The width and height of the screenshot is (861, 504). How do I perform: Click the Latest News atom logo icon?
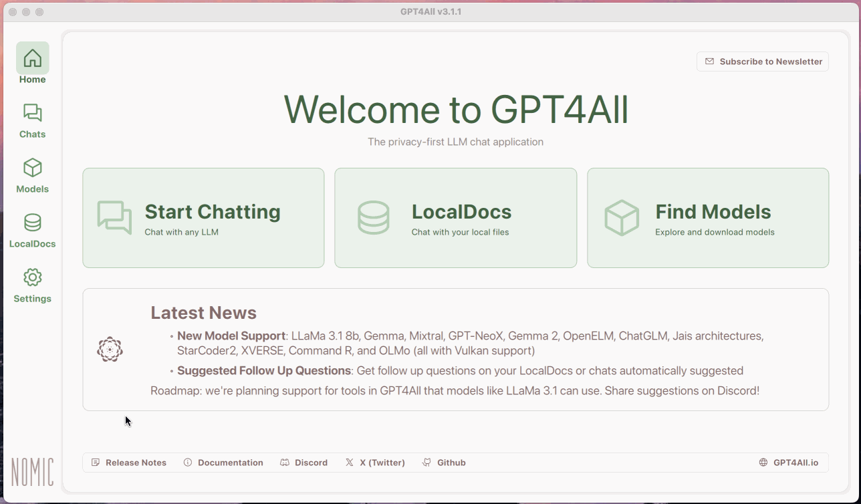coord(110,350)
